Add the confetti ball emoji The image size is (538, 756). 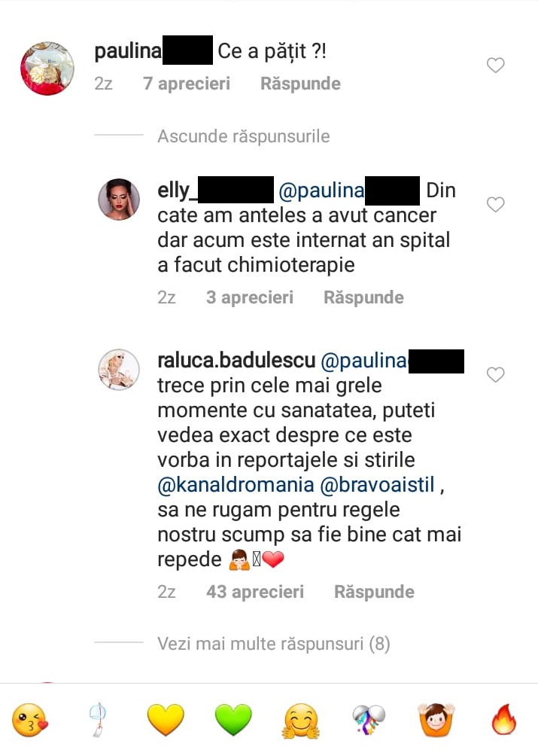click(x=369, y=721)
